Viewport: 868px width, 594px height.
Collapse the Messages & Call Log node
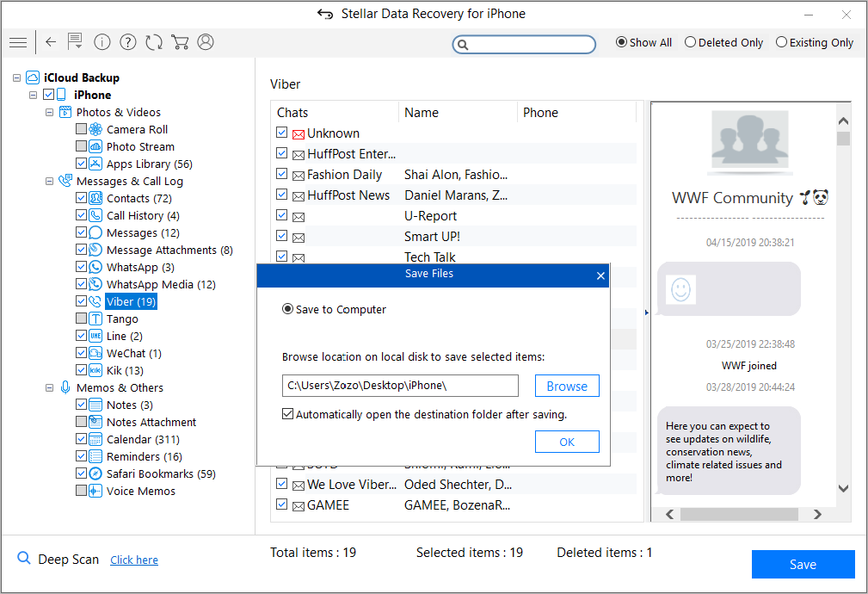point(49,181)
